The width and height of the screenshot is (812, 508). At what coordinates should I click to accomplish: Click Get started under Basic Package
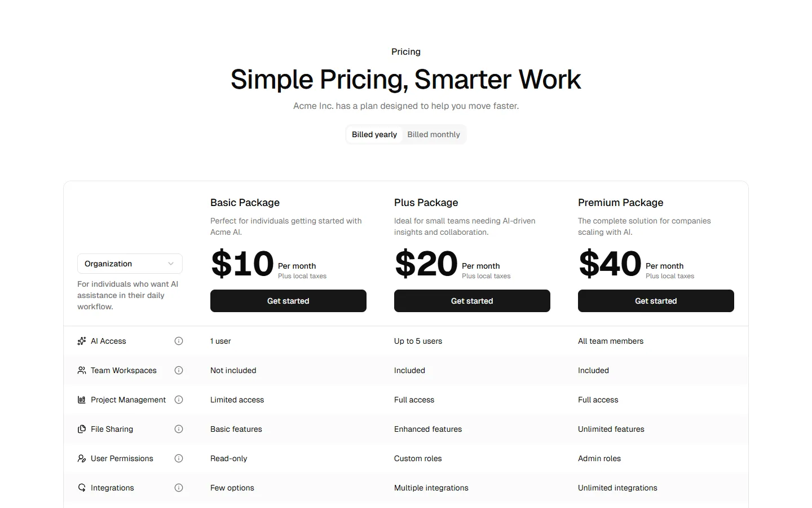click(288, 301)
